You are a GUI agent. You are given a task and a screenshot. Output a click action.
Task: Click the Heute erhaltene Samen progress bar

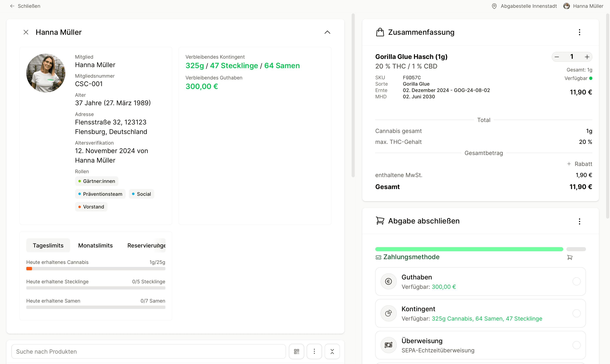pyautogui.click(x=96, y=307)
